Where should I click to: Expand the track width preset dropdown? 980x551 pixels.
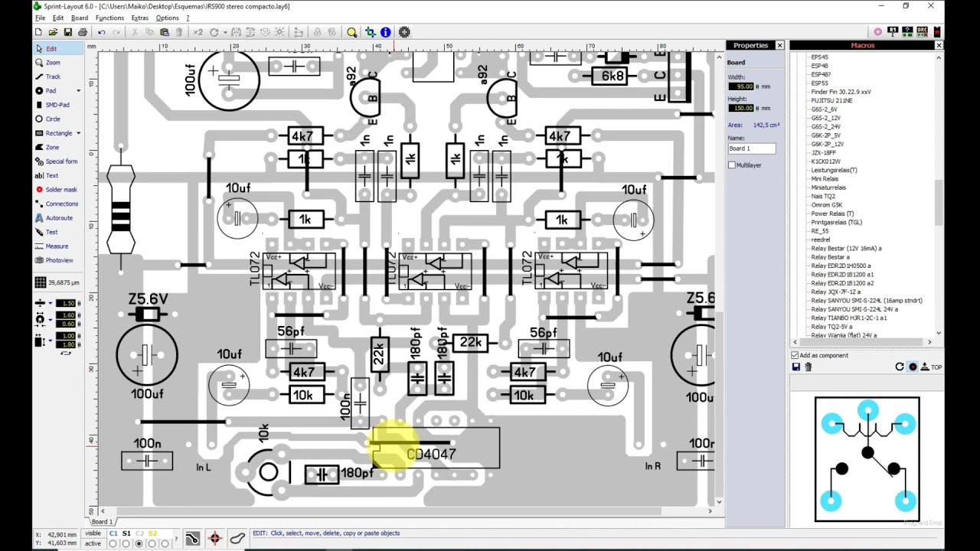[x=51, y=304]
